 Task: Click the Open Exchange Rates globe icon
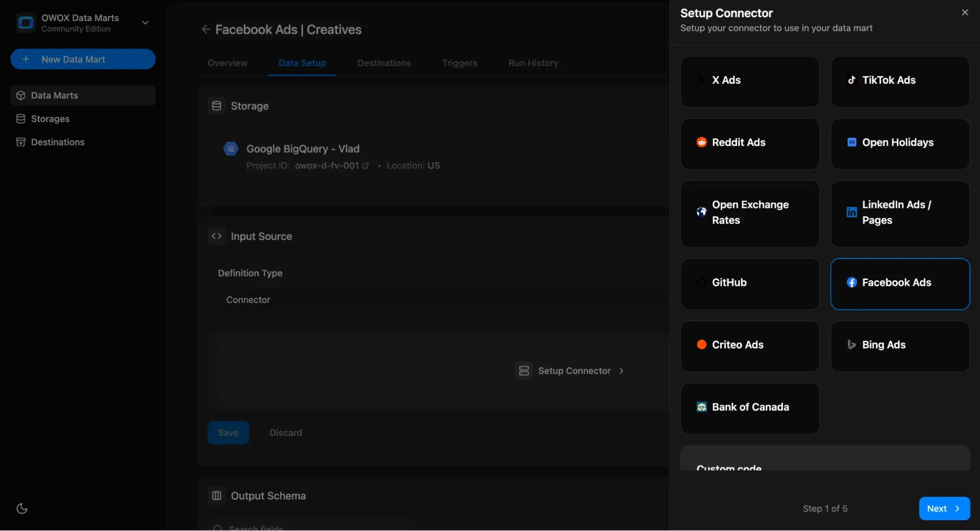[x=702, y=212]
